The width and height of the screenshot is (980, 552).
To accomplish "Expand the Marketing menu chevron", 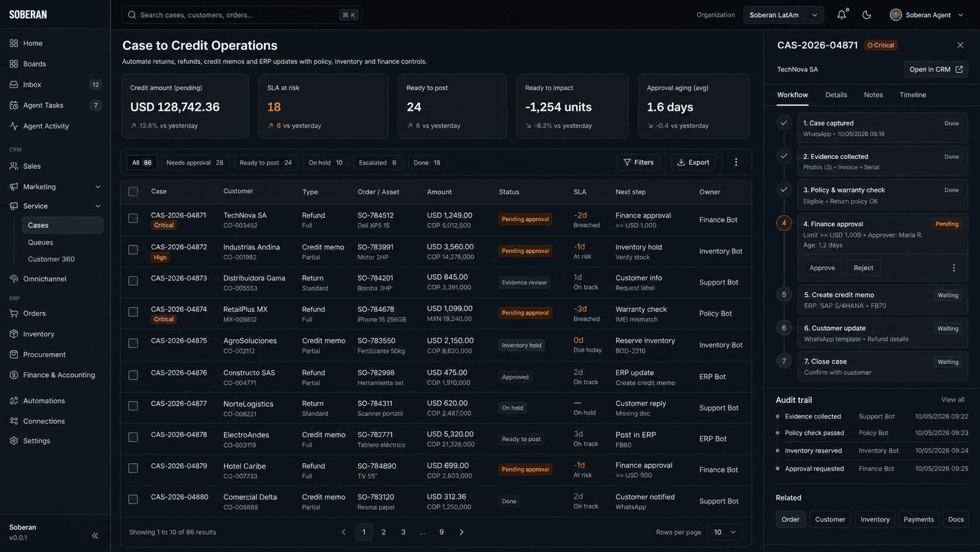I will pyautogui.click(x=98, y=187).
